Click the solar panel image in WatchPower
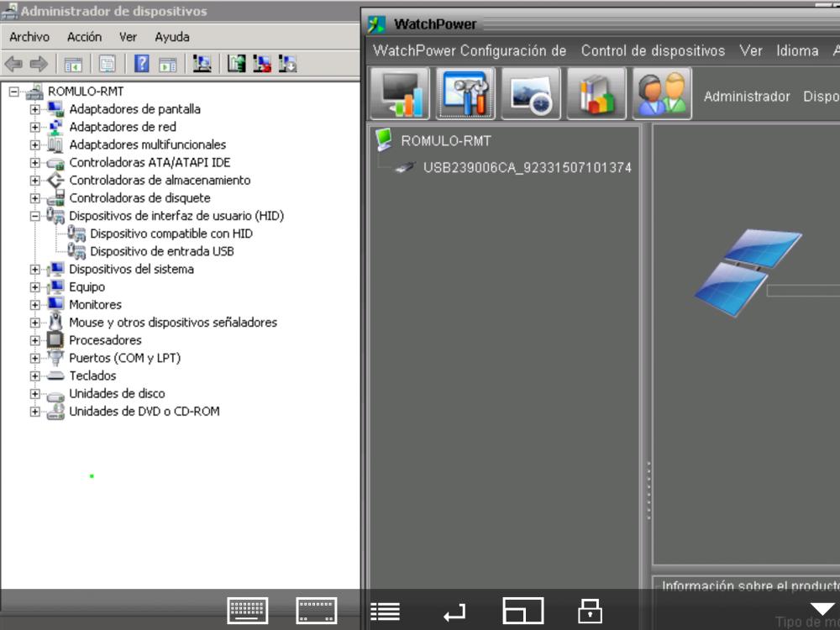Viewport: 840px width, 630px height. click(747, 273)
